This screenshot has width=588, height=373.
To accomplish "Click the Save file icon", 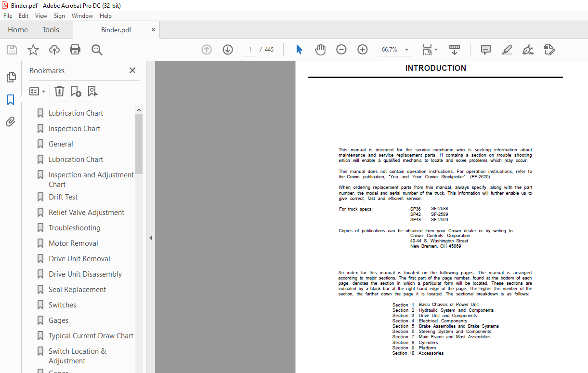I will 12,50.
